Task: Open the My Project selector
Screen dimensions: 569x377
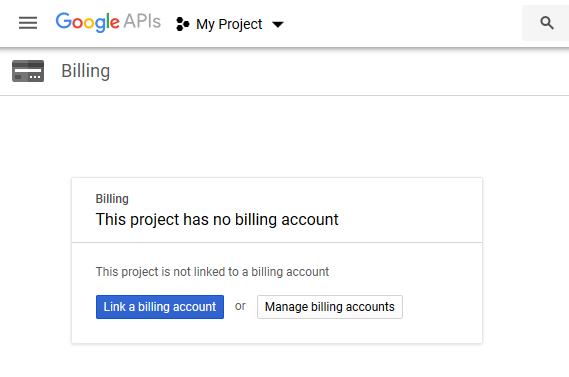Action: coord(230,24)
